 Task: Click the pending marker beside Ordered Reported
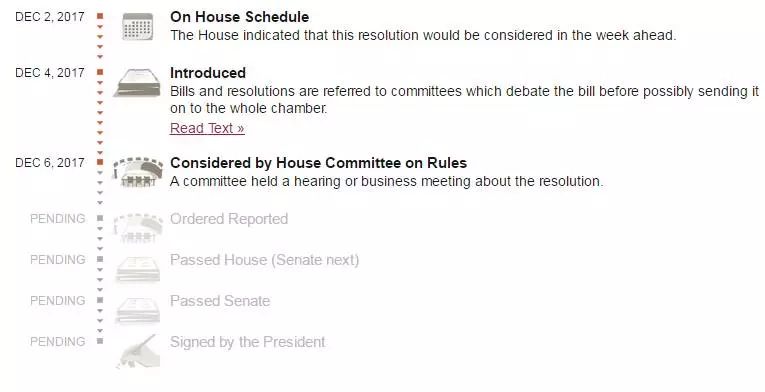pyautogui.click(x=100, y=218)
